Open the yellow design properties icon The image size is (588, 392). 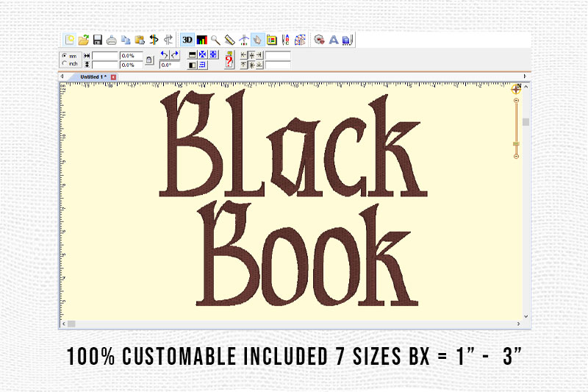[272, 40]
